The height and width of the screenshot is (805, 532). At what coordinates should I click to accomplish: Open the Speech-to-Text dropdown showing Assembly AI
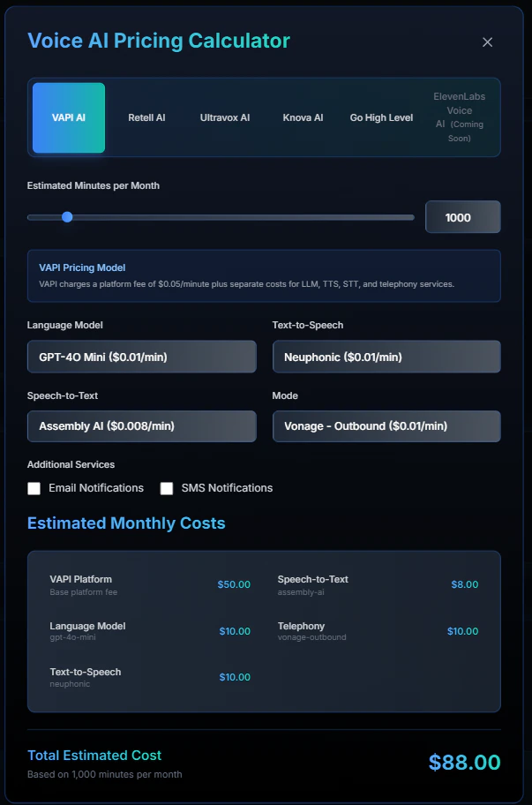click(141, 426)
